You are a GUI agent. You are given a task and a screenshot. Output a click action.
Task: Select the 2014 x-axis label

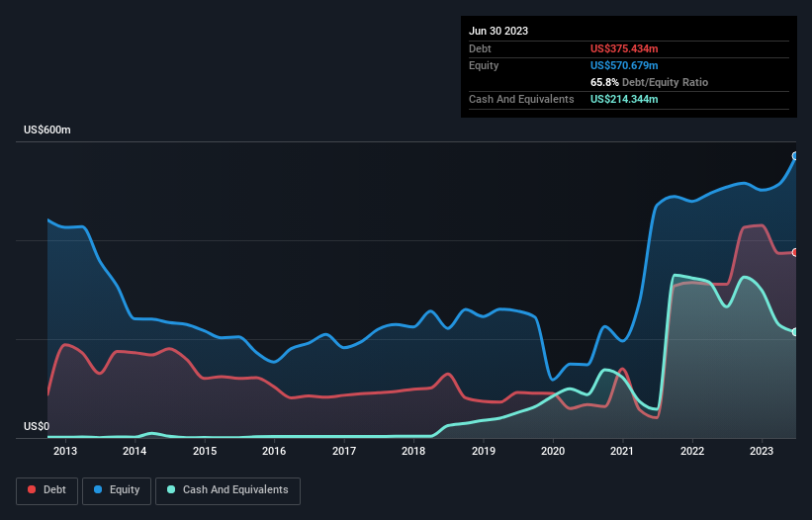tap(135, 451)
